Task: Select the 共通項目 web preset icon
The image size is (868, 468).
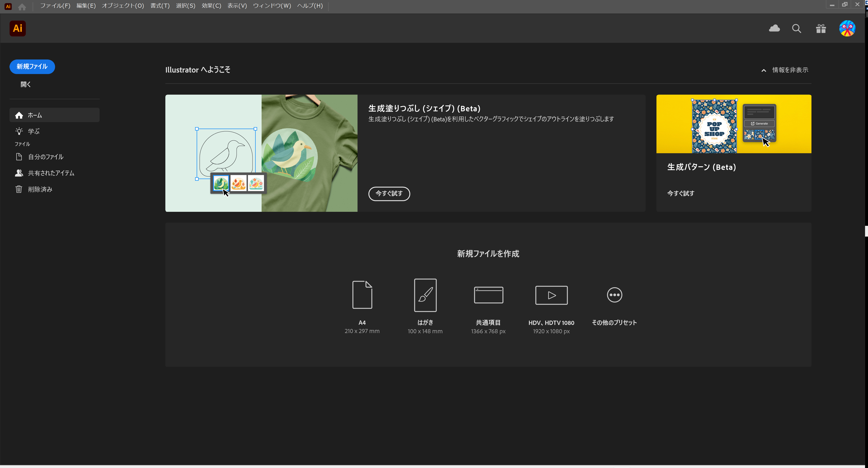Action: (x=489, y=295)
